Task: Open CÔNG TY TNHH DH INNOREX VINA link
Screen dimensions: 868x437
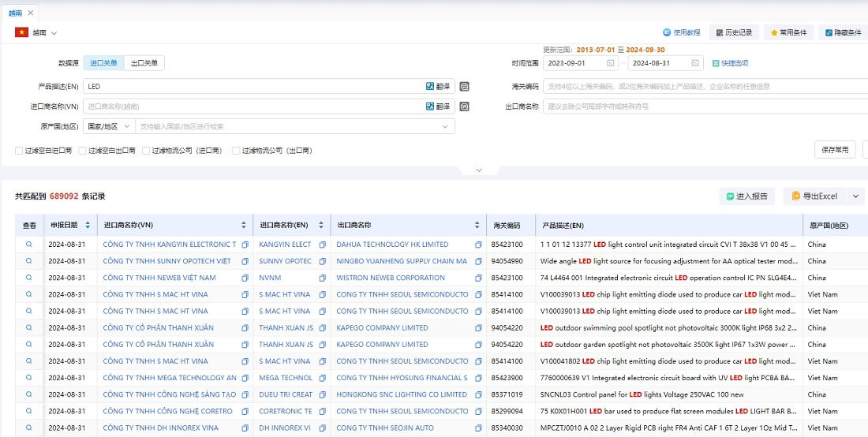Action: (x=160, y=428)
